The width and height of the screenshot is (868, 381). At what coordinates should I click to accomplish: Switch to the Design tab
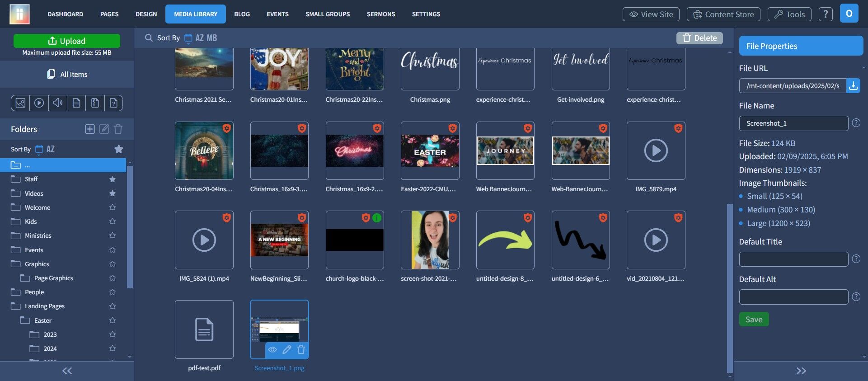pyautogui.click(x=146, y=14)
